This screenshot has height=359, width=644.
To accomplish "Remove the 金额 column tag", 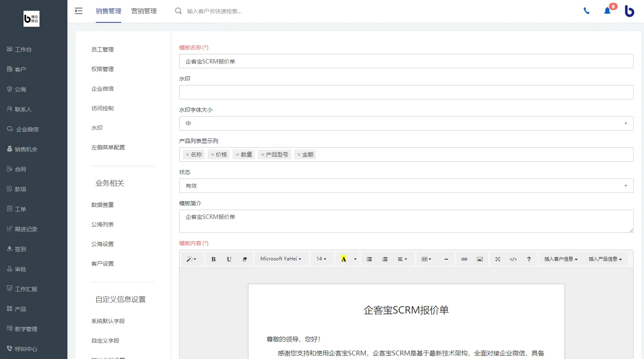I will click(x=299, y=155).
